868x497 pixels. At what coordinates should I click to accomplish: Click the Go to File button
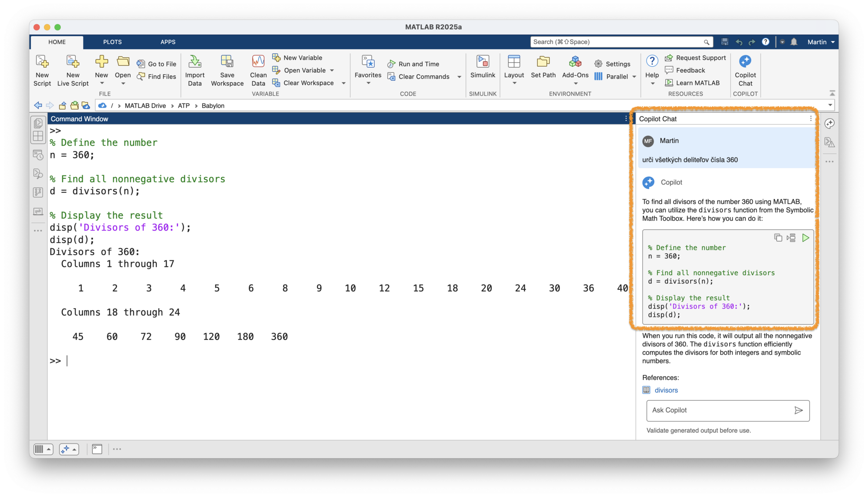click(157, 64)
